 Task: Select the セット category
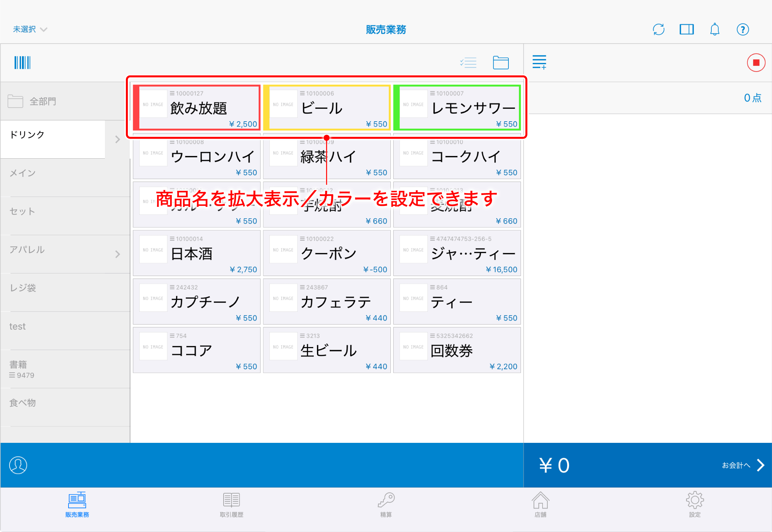(65, 216)
